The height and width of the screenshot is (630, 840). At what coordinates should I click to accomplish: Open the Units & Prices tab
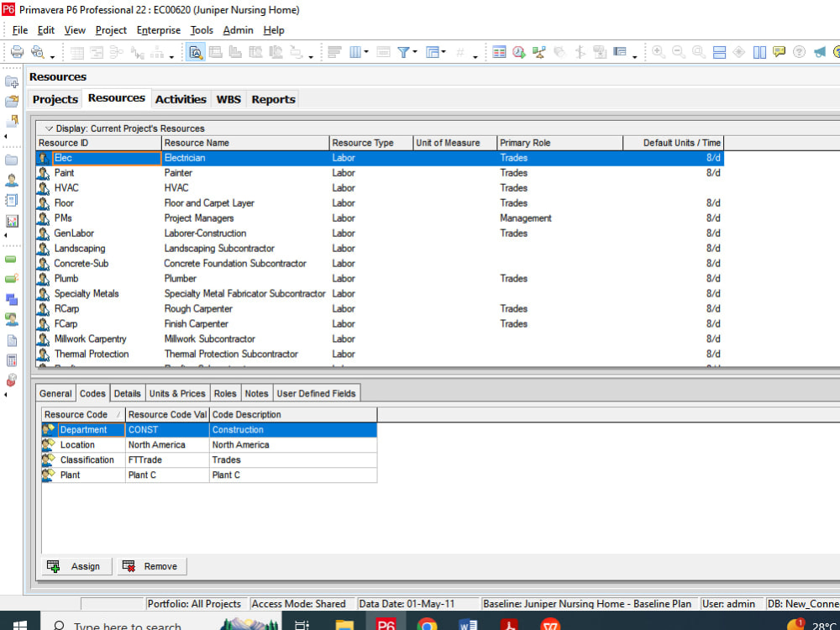[177, 393]
